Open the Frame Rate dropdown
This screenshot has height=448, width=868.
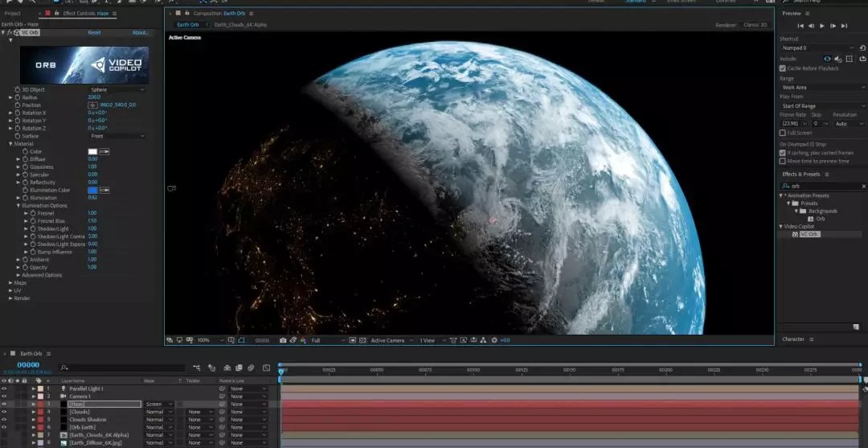point(794,124)
